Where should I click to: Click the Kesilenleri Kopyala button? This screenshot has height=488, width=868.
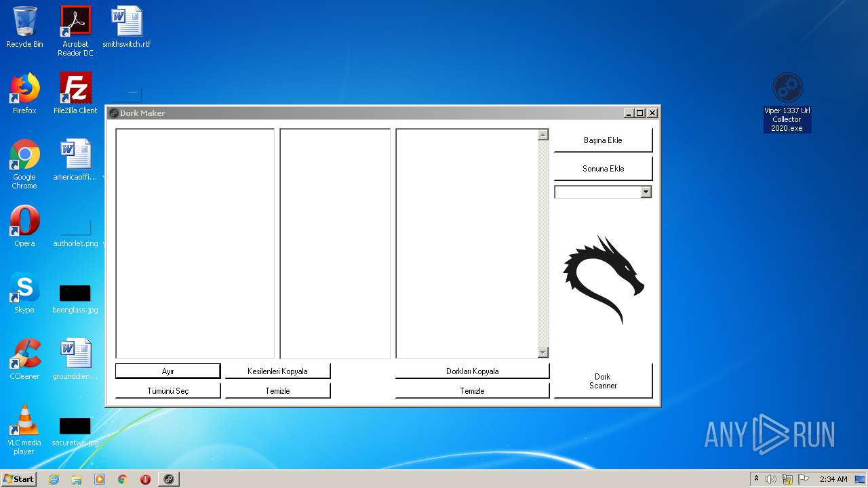[x=277, y=371]
